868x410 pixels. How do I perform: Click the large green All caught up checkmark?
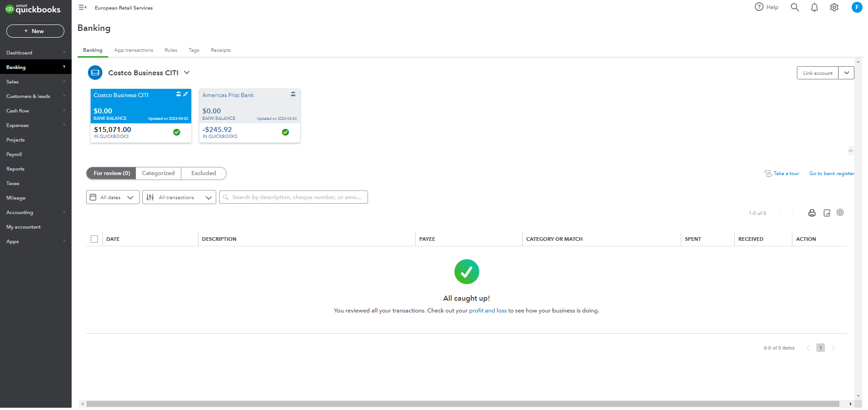[467, 272]
